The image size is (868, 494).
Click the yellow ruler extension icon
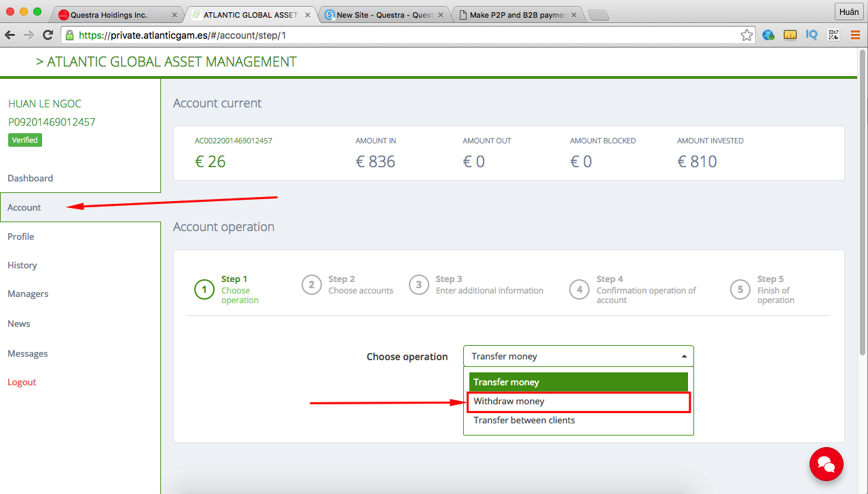790,35
